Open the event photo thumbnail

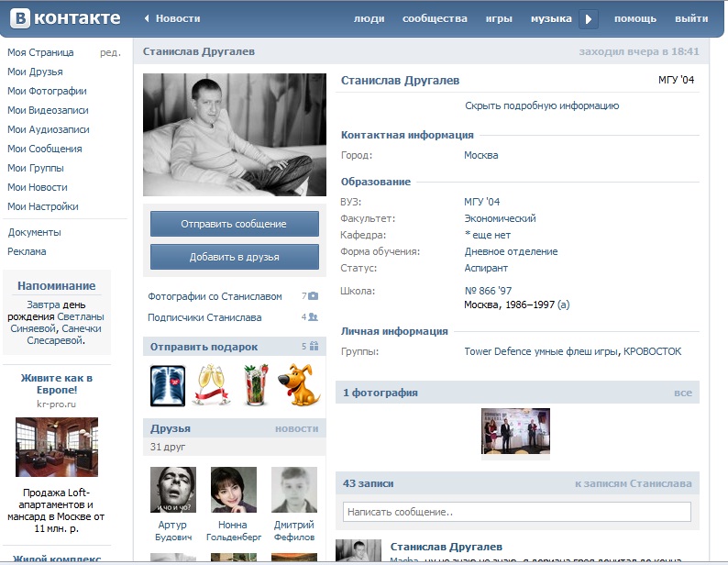(x=515, y=431)
